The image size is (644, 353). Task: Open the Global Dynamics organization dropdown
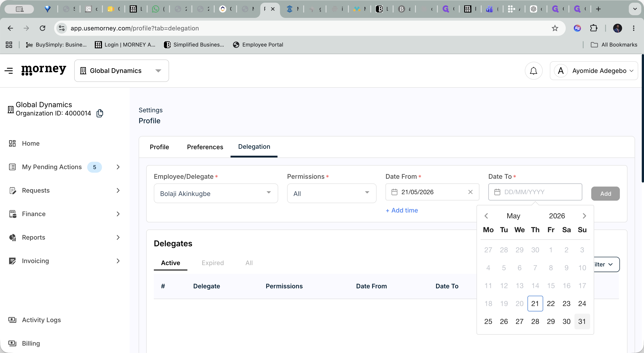click(121, 70)
